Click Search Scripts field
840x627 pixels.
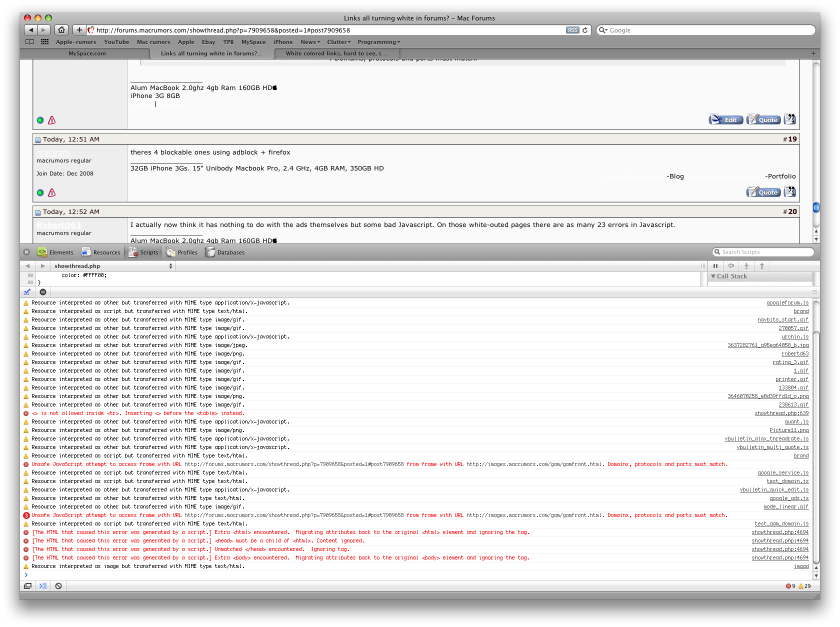tap(763, 252)
